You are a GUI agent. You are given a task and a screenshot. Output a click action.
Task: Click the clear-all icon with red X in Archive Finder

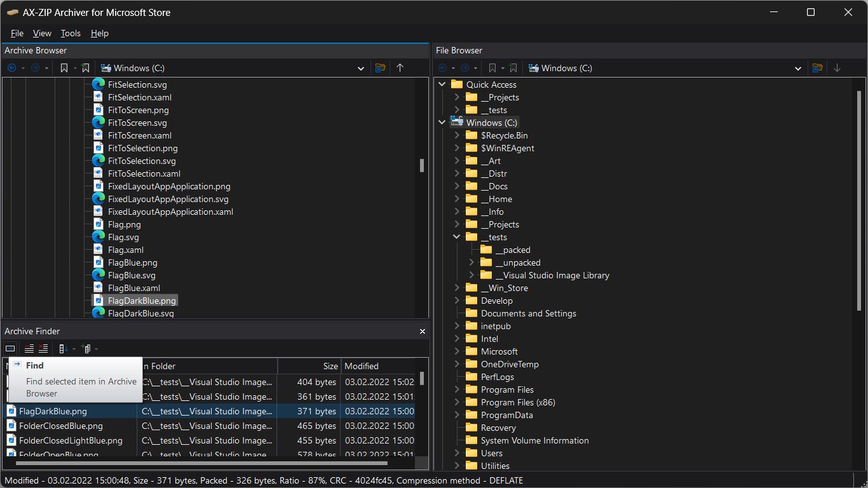(43, 348)
